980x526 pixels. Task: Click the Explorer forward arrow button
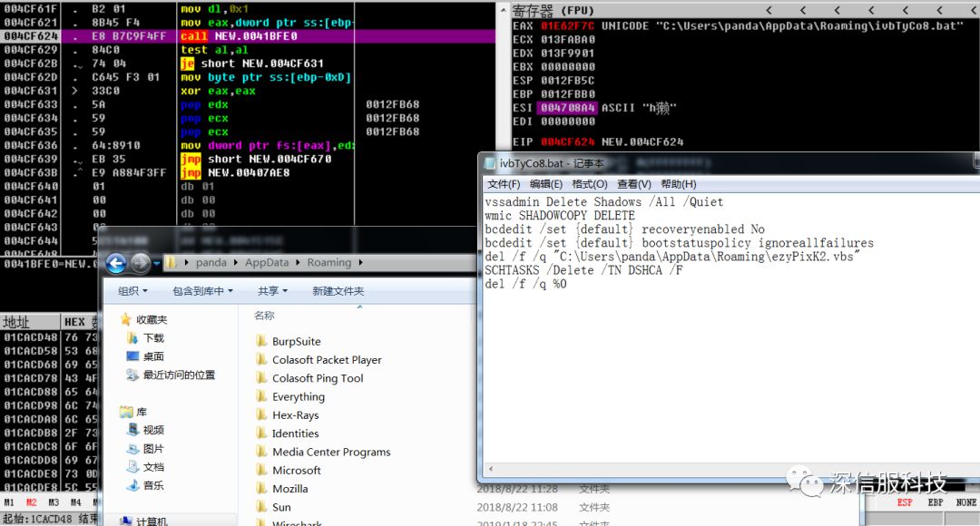140,263
